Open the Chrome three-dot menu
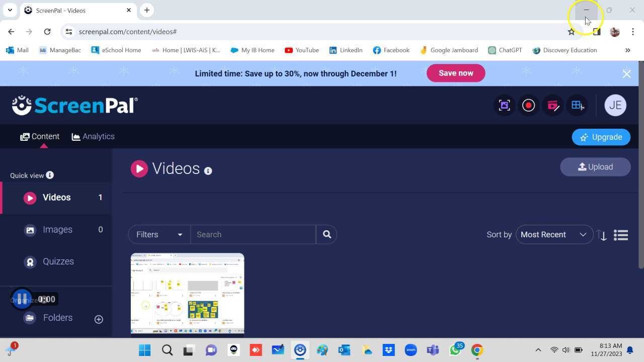Viewport: 644px width, 362px height. [632, 32]
